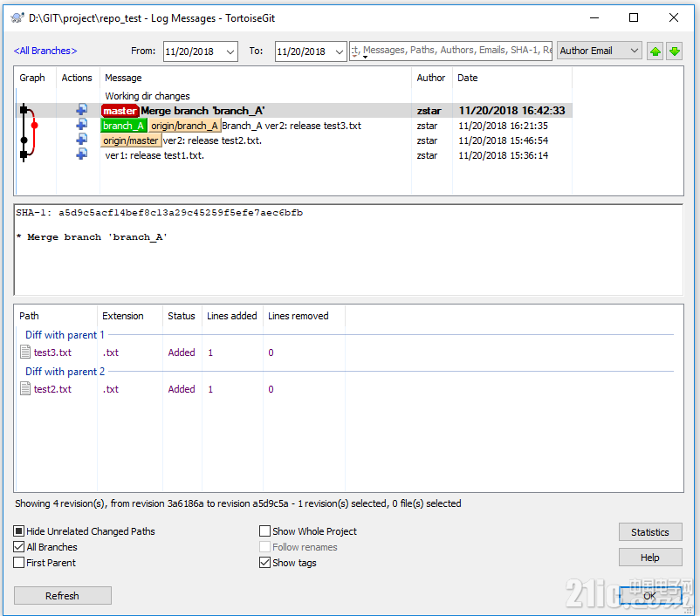Click the green up arrow search button
The height and width of the screenshot is (616, 700).
click(655, 51)
